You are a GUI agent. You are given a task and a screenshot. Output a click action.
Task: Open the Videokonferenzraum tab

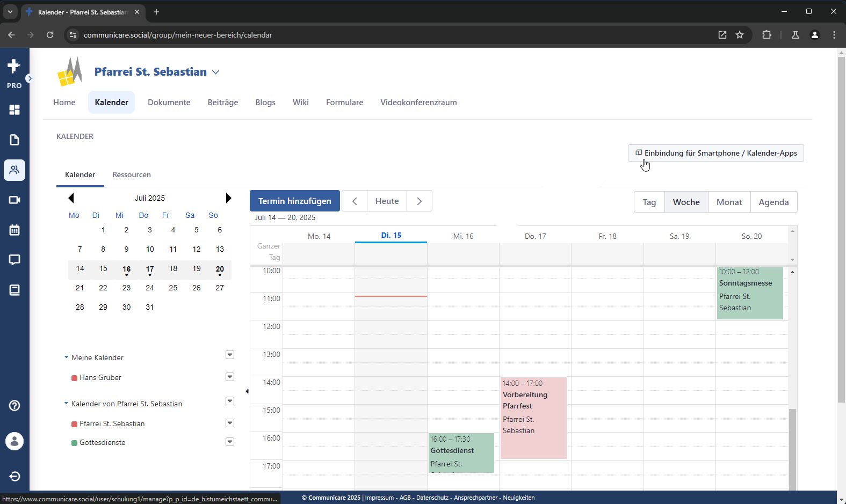click(418, 103)
